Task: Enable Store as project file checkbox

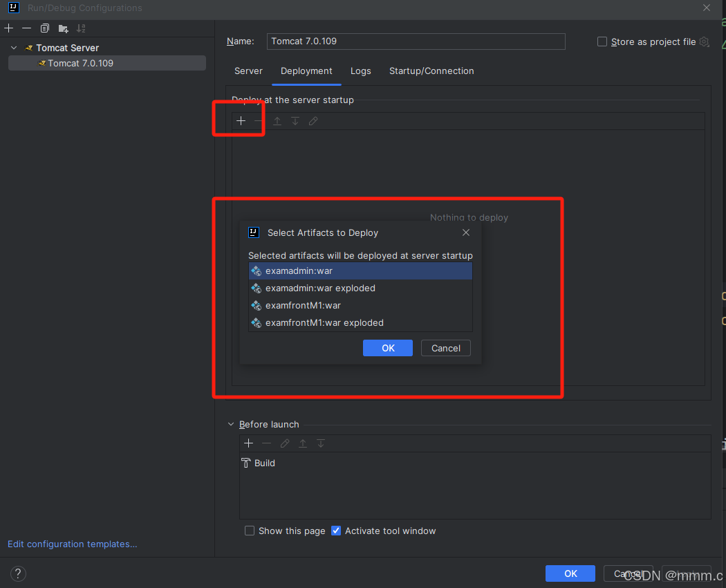Action: click(x=602, y=42)
